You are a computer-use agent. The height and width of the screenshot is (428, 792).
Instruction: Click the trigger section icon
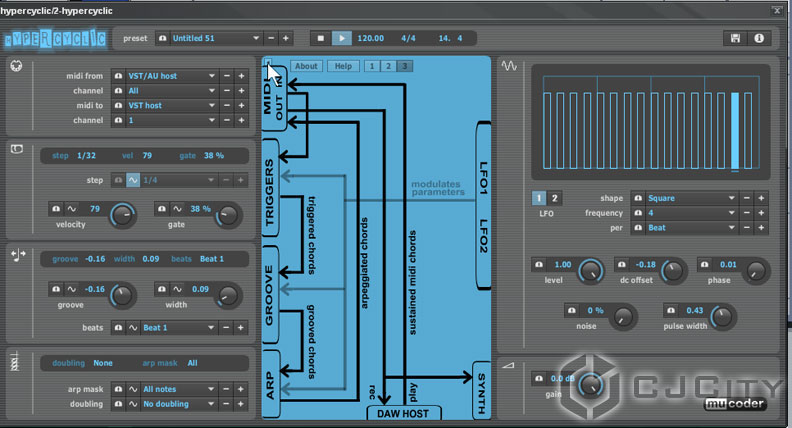pos(17,149)
